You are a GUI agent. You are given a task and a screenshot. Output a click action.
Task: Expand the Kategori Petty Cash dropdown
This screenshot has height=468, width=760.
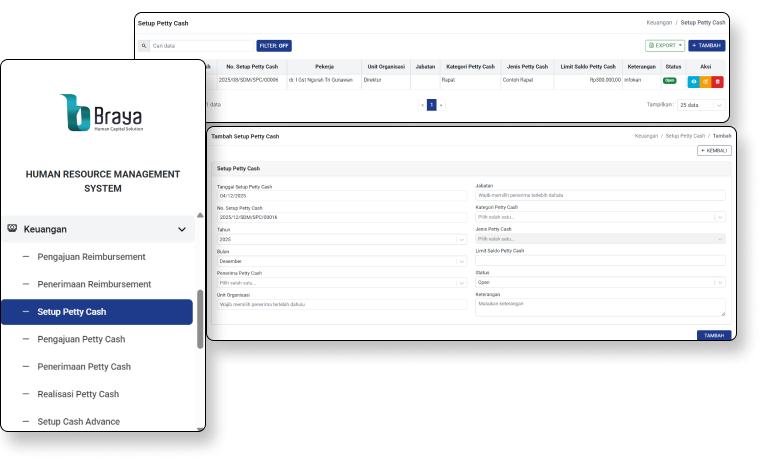pos(600,217)
